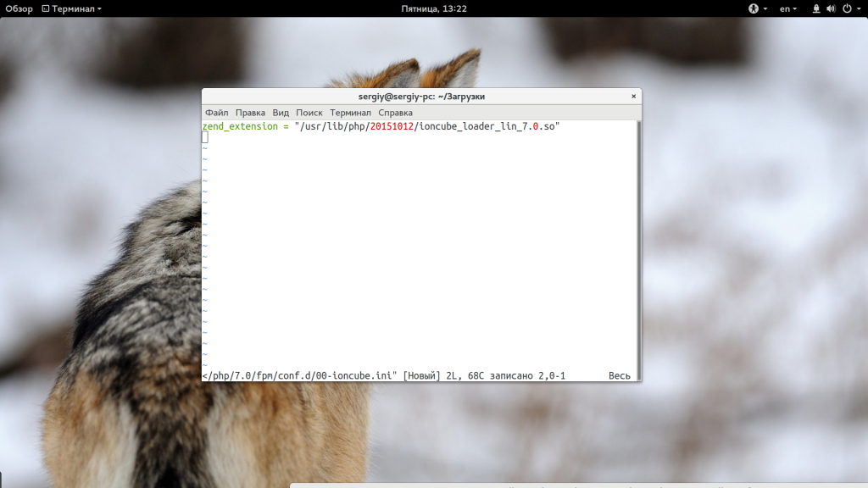Close the terminal window
The width and height of the screenshot is (868, 488).
tap(633, 97)
